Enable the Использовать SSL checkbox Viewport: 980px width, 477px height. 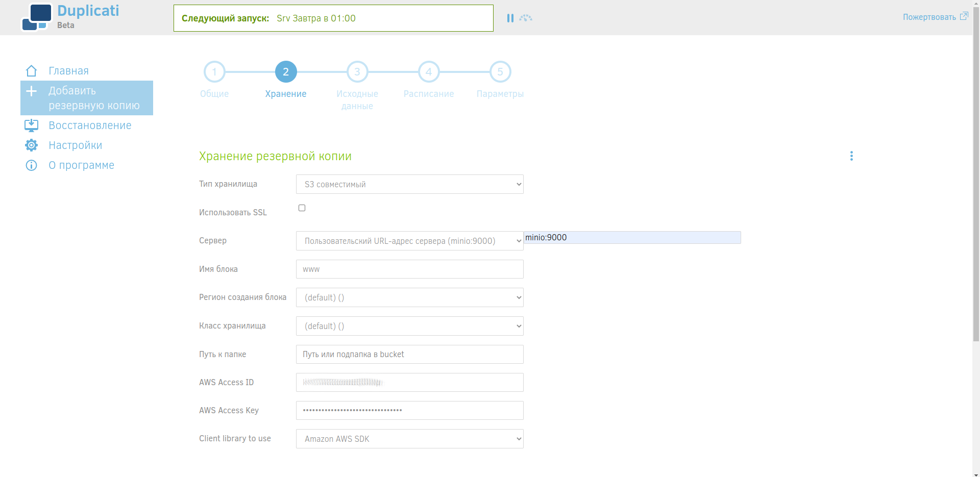tap(302, 208)
